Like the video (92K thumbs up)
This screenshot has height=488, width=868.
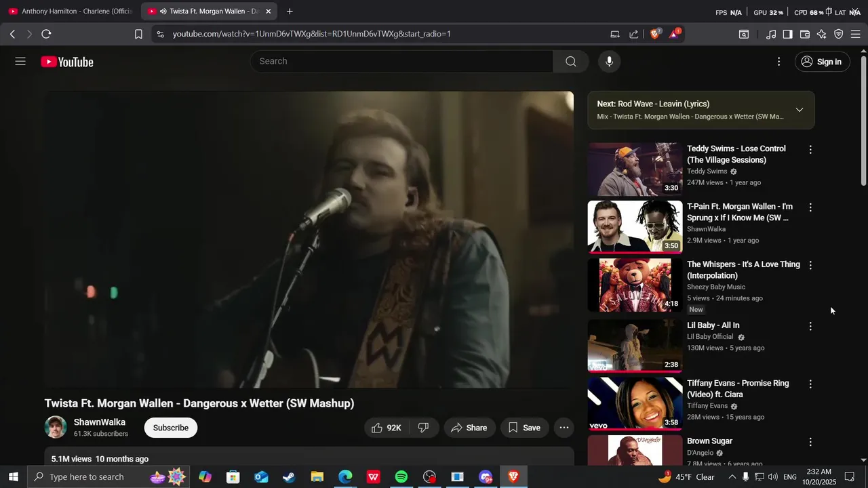386,428
